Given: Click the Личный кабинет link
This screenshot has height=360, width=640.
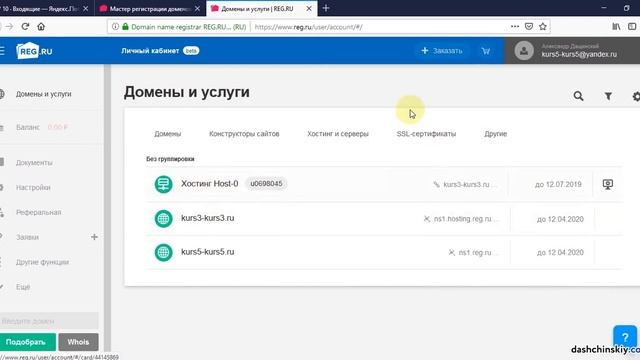Looking at the screenshot, I should pyautogui.click(x=150, y=51).
